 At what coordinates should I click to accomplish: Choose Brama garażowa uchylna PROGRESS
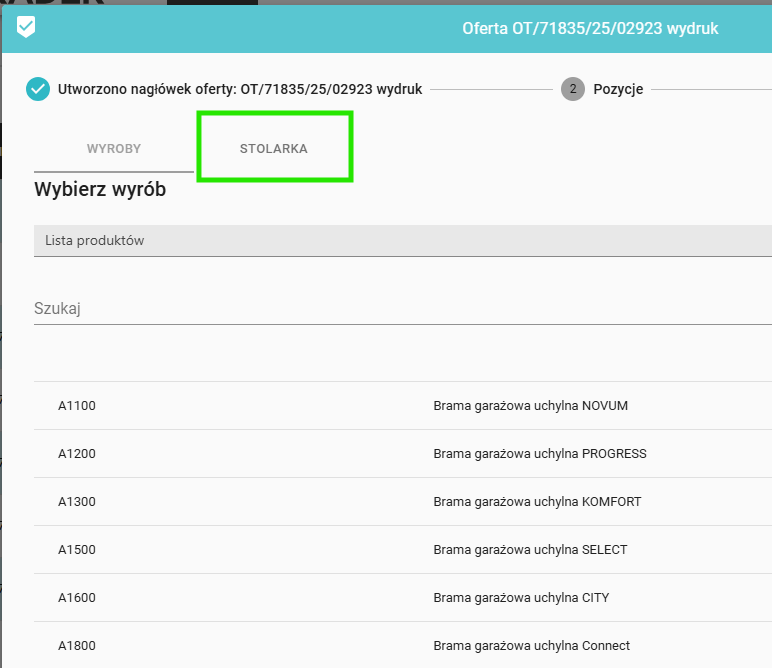point(539,454)
